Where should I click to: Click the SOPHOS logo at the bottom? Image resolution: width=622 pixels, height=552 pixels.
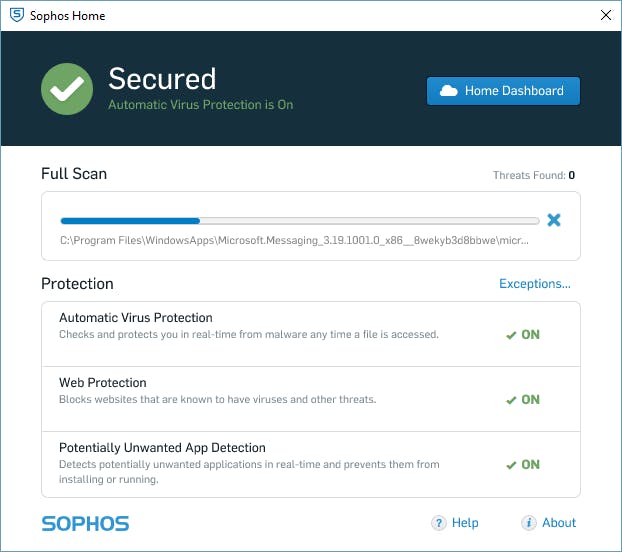click(x=85, y=523)
